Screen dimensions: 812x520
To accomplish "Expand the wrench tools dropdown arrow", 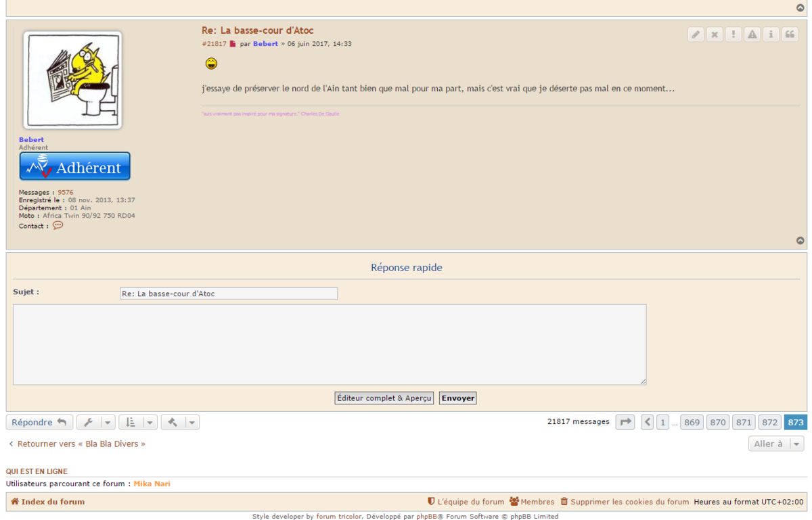I will tap(107, 421).
